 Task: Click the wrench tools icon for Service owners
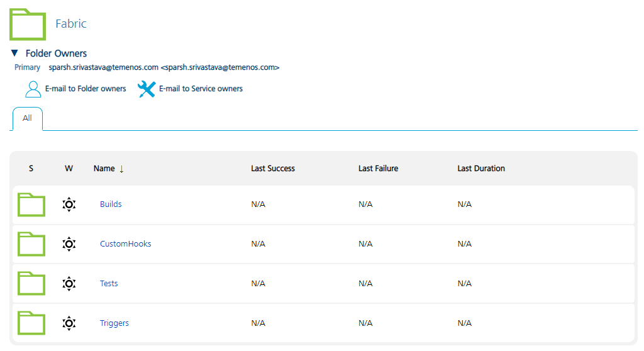[x=146, y=89]
